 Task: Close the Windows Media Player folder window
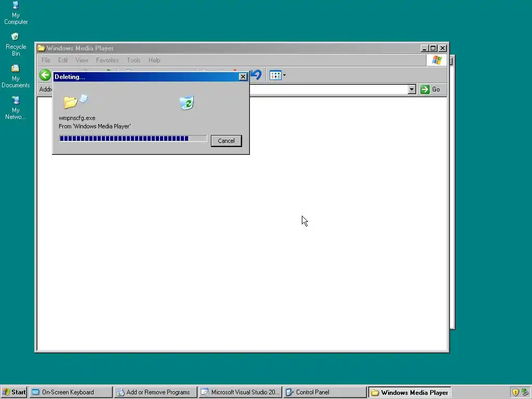[x=443, y=48]
